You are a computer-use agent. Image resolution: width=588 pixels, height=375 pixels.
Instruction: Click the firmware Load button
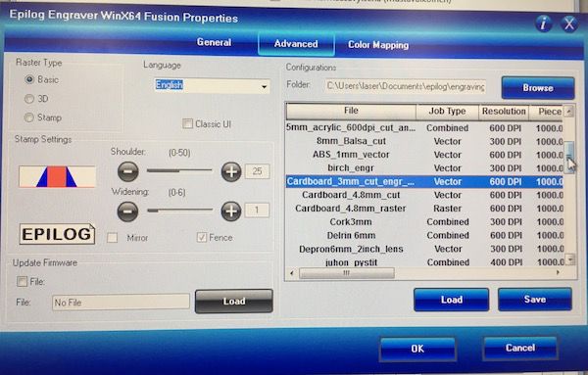[234, 301]
